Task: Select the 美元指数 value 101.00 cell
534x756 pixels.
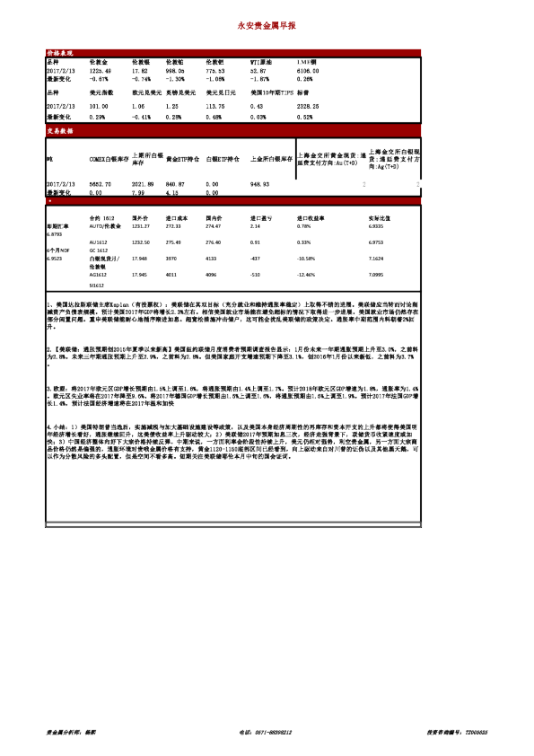Action: (99, 107)
